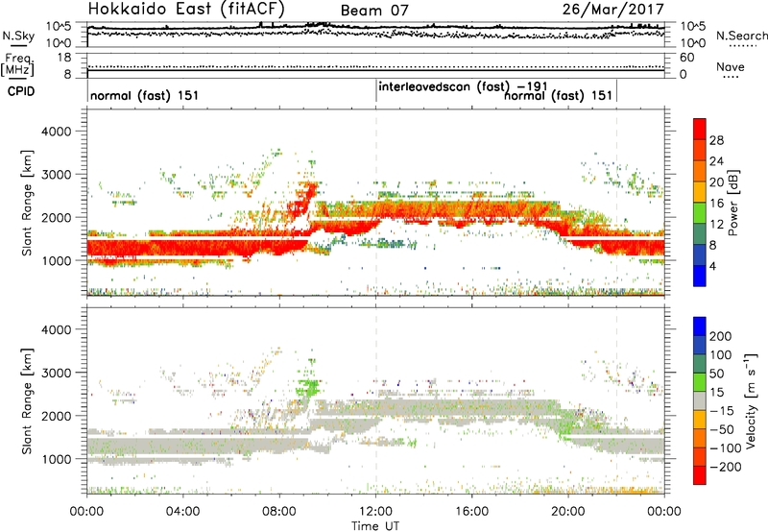Click the 'Freq. [MHz]' axis label
The height and width of the screenshot is (532, 768).
17,64
